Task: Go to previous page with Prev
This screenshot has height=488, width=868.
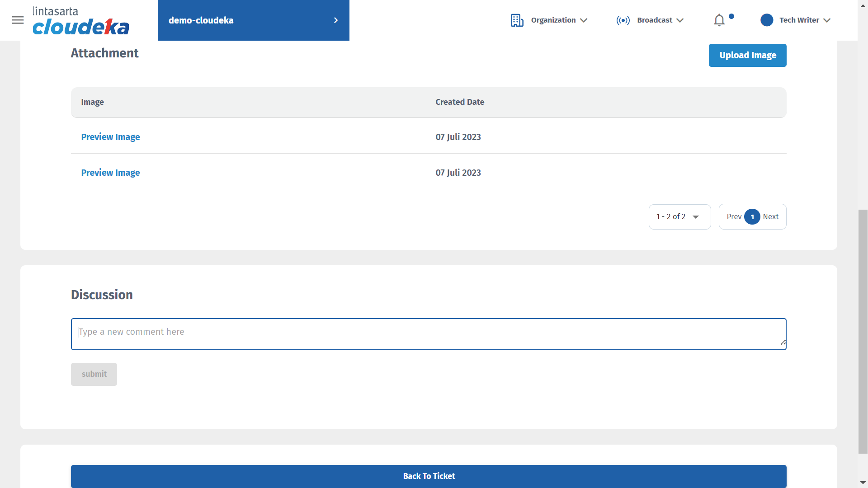Action: coord(734,217)
